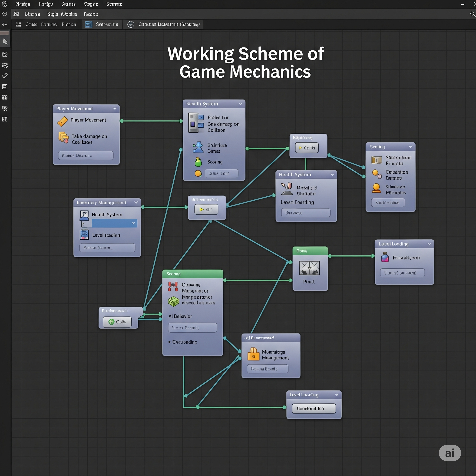Click the search magnifier icon at top right

pyautogui.click(x=473, y=14)
